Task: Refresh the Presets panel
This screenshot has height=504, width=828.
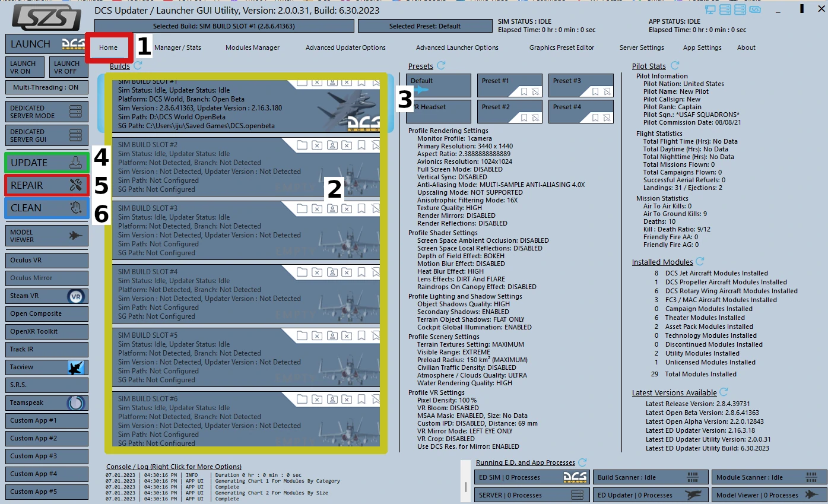Action: pyautogui.click(x=441, y=65)
